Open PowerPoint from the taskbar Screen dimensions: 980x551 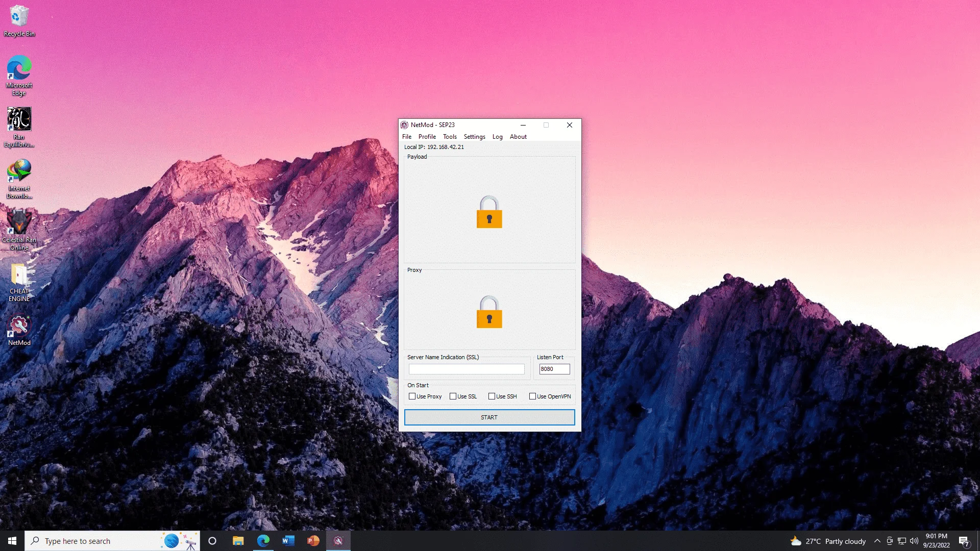[x=313, y=541]
